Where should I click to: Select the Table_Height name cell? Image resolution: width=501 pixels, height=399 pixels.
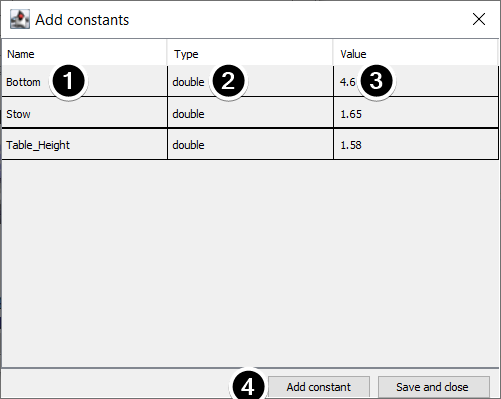point(84,144)
